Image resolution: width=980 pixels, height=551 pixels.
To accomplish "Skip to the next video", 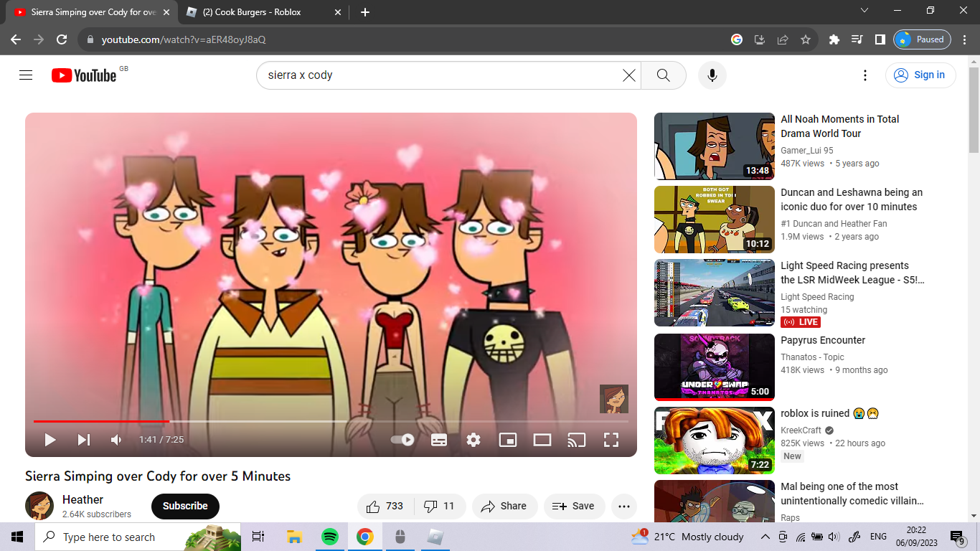I will (x=84, y=440).
